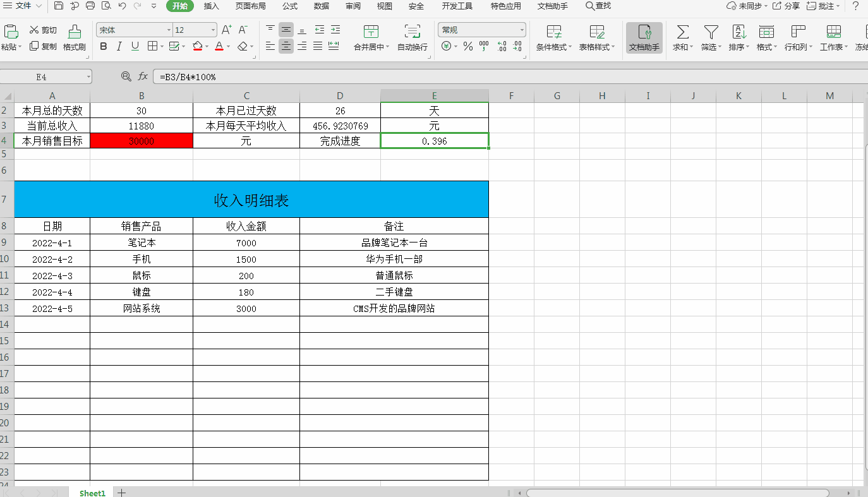The width and height of the screenshot is (868, 497).
Task: Increase font size with A+ icon
Action: (227, 30)
